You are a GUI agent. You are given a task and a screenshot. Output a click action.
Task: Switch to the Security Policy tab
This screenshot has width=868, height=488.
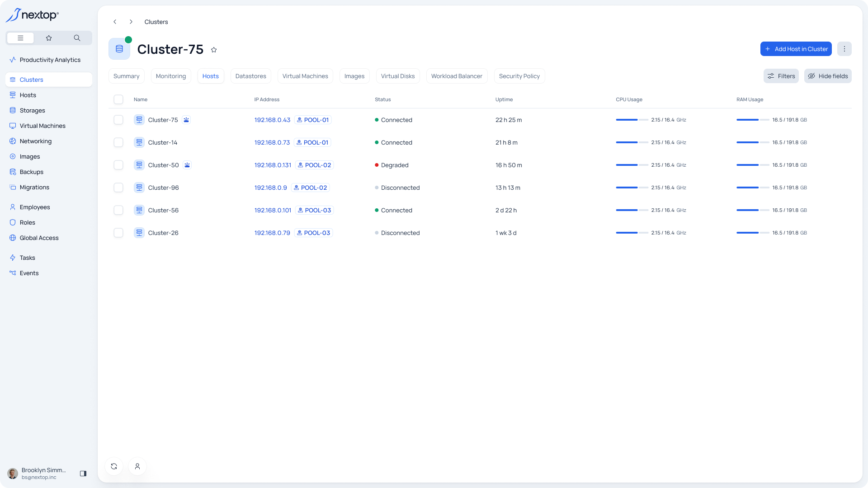pyautogui.click(x=519, y=76)
